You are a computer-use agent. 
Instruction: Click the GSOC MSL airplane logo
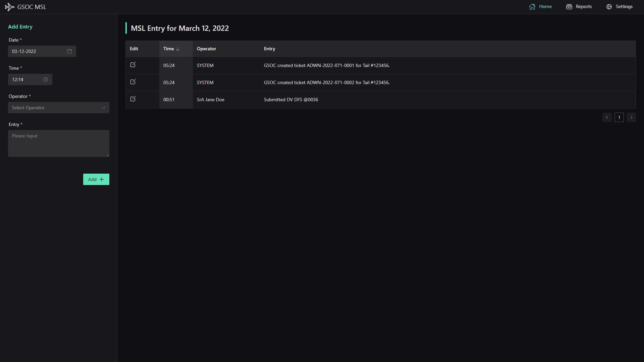tap(10, 7)
